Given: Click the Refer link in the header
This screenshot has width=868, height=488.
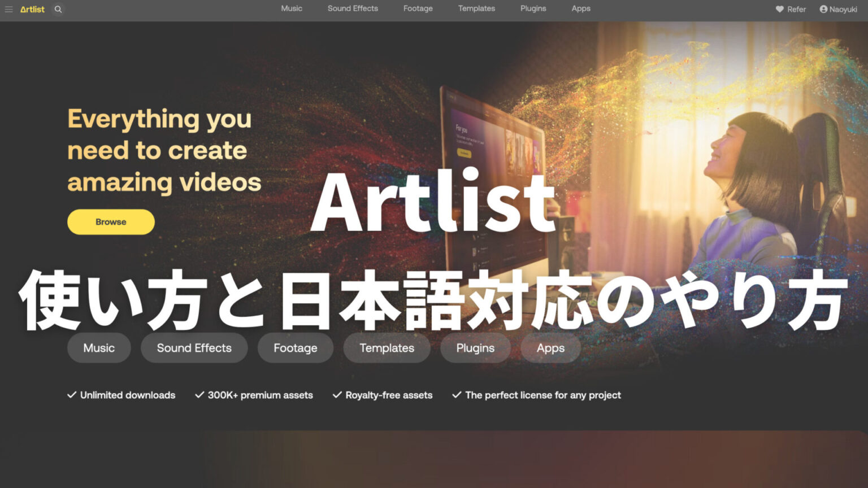Looking at the screenshot, I should click(x=797, y=9).
